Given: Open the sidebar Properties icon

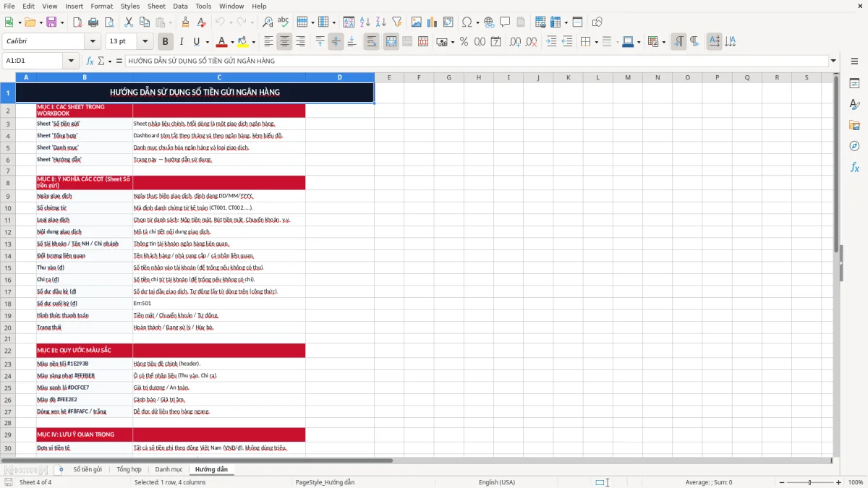Looking at the screenshot, I should tap(854, 83).
